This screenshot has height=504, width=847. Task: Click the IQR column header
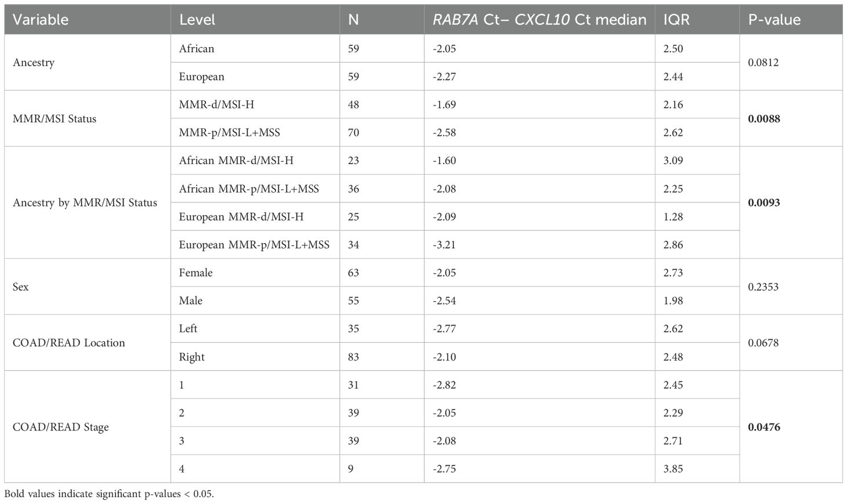[x=676, y=20]
